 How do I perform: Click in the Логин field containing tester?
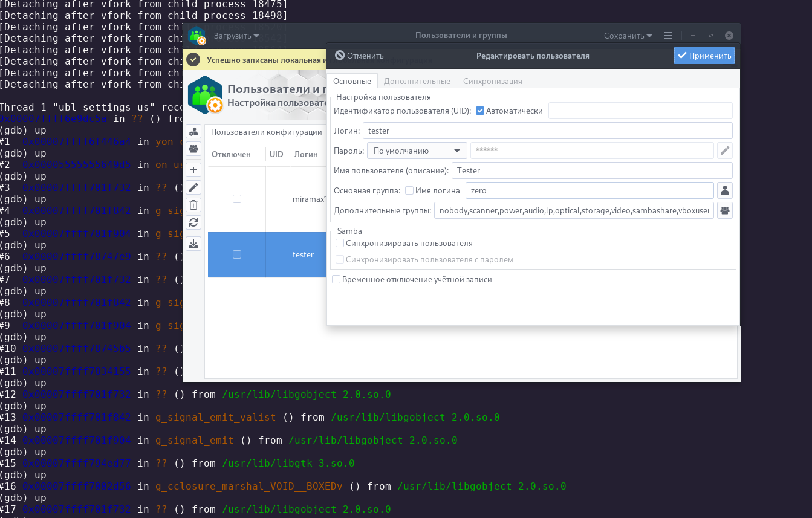tap(547, 131)
